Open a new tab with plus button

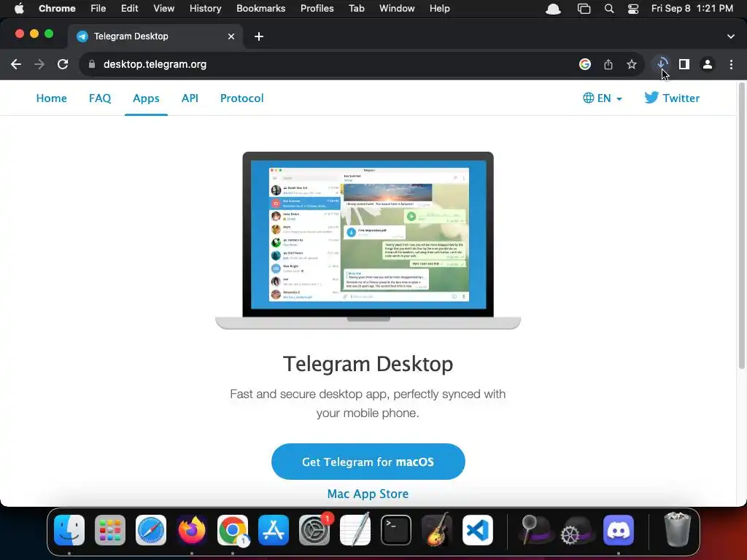[x=259, y=36]
